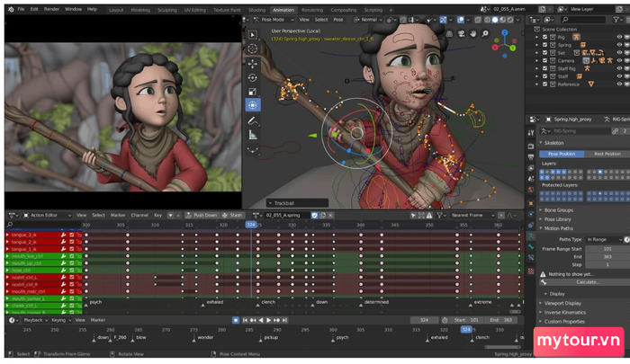Viewport: 630px width, 364px height.
Task: Open the Normal transform orientation dropdown
Action: pyautogui.click(x=369, y=20)
